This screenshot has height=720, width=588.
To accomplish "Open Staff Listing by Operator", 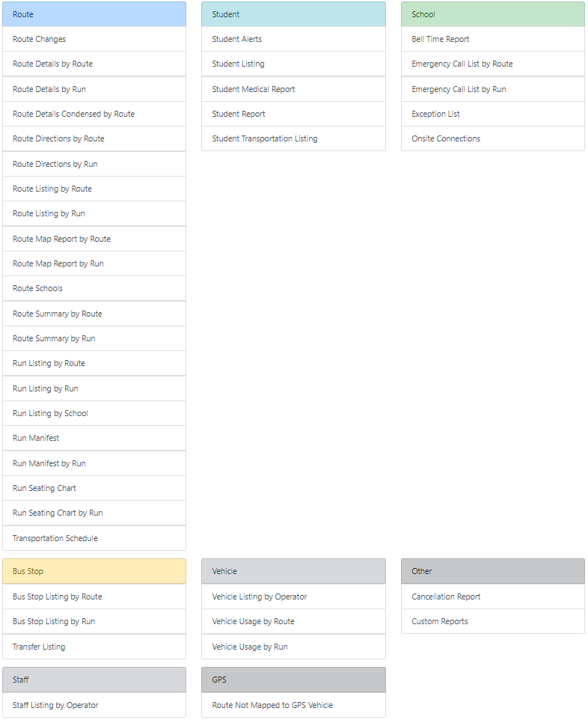I will point(55,705).
